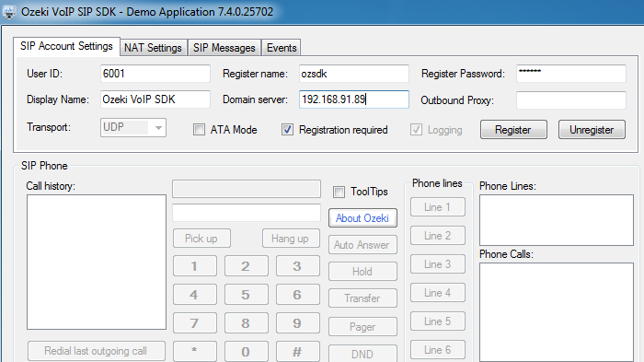Click inside the Phone Calls list box
The image size is (644, 362).
[557, 312]
